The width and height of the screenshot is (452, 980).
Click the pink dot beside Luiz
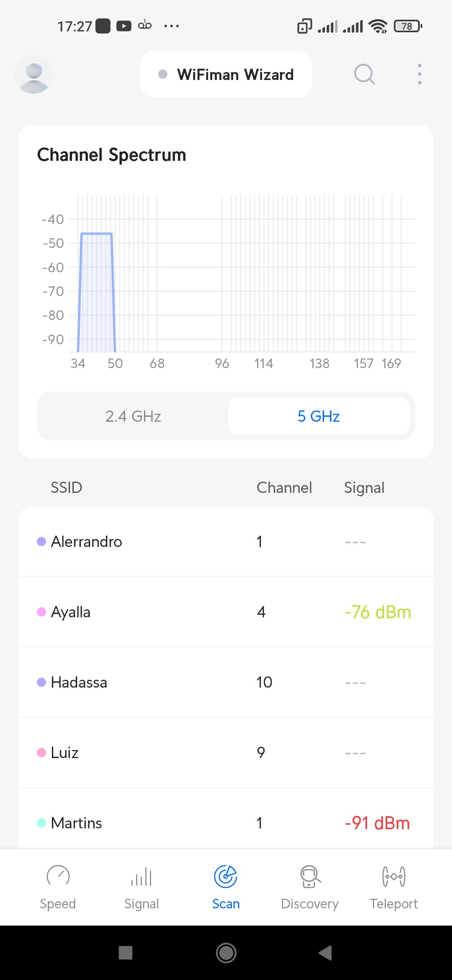pos(41,753)
